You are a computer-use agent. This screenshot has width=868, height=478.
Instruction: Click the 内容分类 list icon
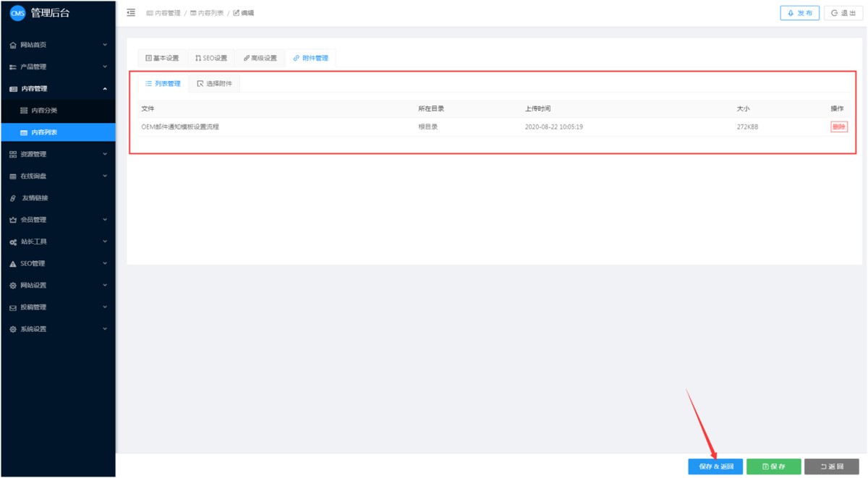tap(24, 111)
